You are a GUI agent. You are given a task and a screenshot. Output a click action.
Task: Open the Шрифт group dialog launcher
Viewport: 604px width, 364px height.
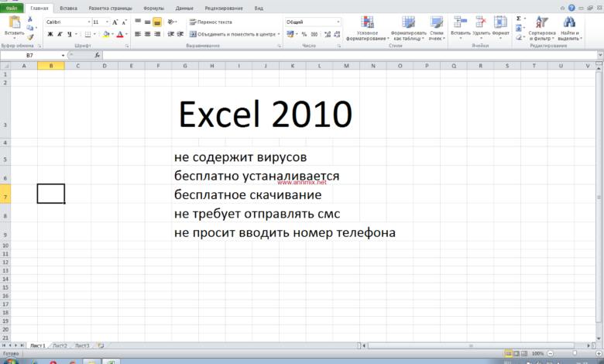click(x=127, y=46)
